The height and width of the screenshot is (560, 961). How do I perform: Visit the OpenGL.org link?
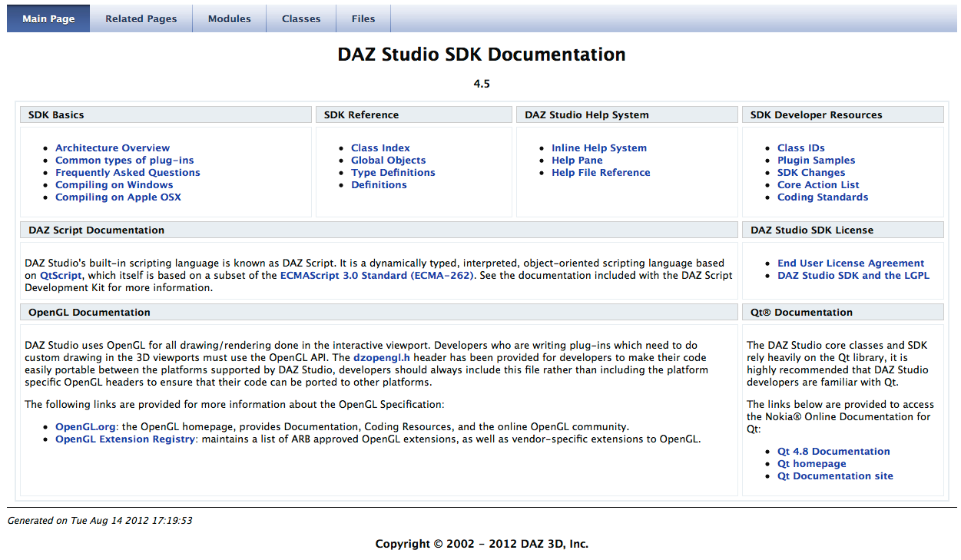tap(85, 427)
